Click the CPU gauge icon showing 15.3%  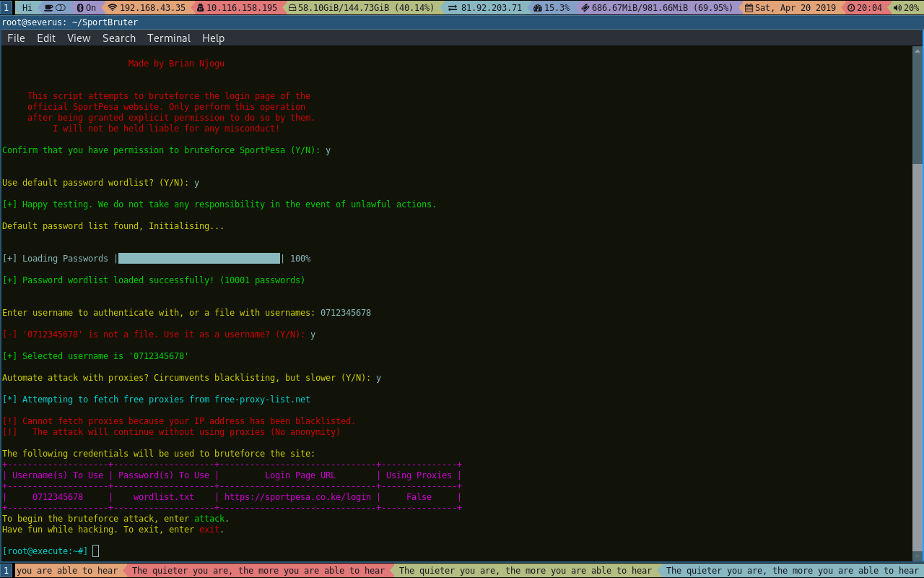538,7
